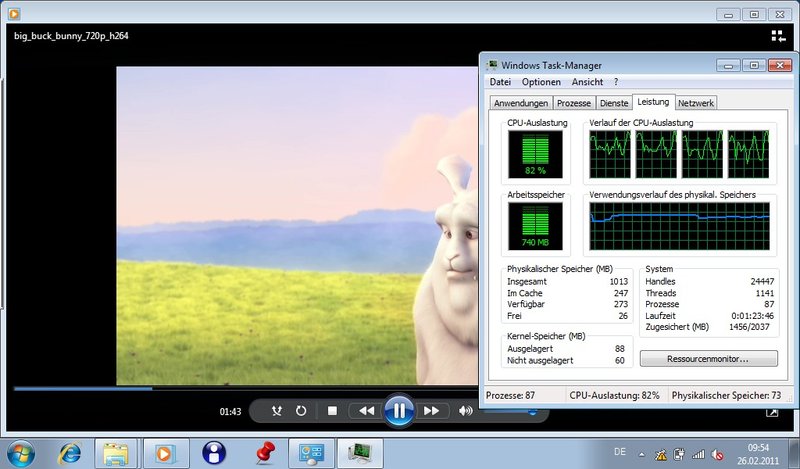800x469 pixels.
Task: Click the network signal tray icon
Action: (x=698, y=454)
